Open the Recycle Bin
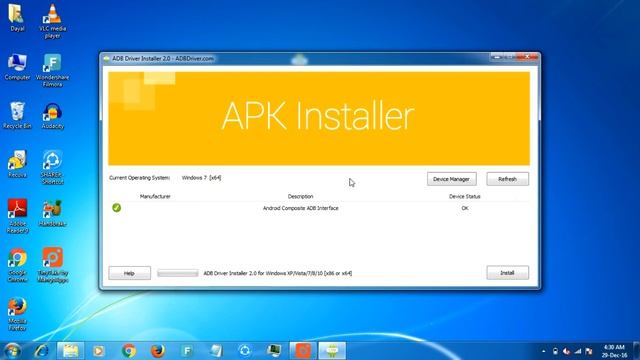Viewport: 640px width, 360px height. pyautogui.click(x=17, y=116)
